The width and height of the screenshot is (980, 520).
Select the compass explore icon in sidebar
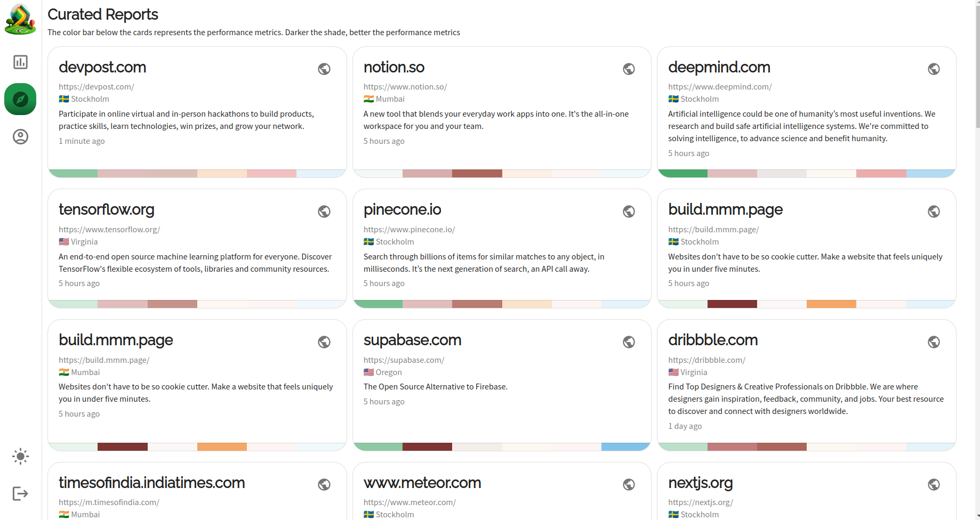click(20, 99)
